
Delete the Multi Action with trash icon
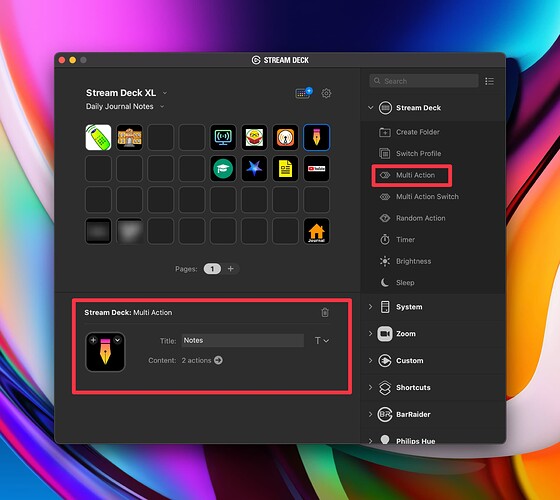pos(325,312)
